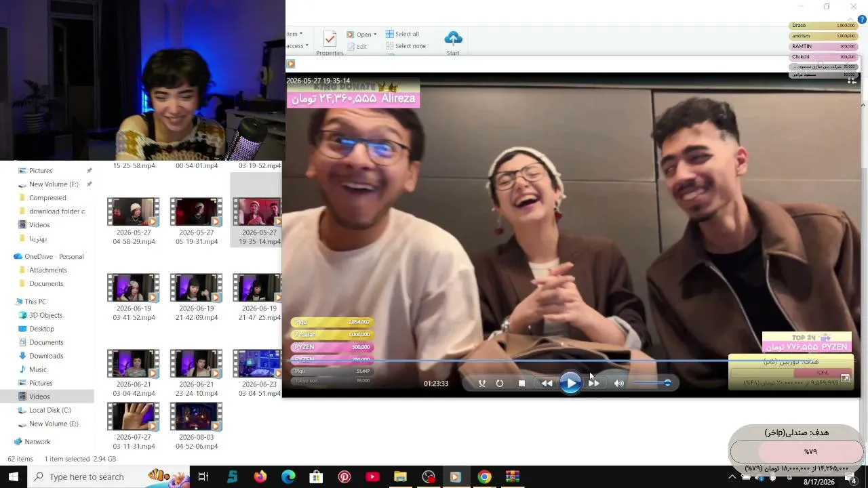Open the Windows Start menu
Image resolution: width=868 pixels, height=488 pixels.
(x=14, y=477)
